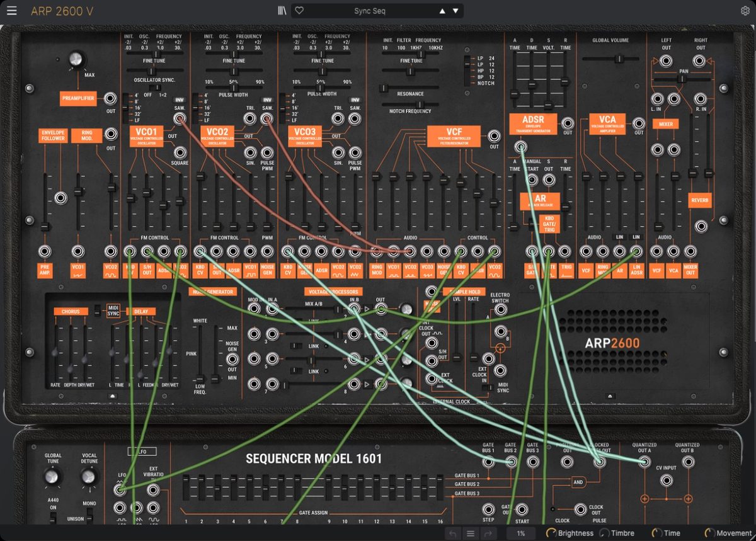This screenshot has width=756, height=541.
Task: Click the 1% CPU meter value
Action: tap(521, 533)
